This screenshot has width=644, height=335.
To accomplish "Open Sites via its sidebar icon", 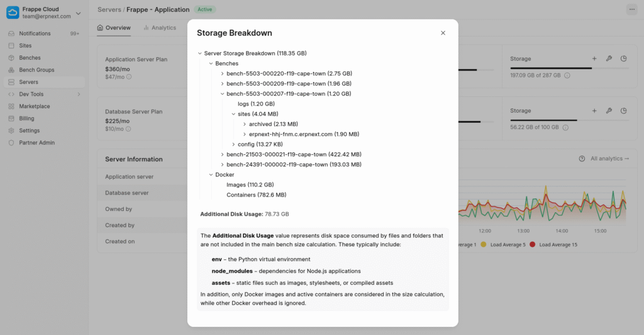I will pos(11,45).
